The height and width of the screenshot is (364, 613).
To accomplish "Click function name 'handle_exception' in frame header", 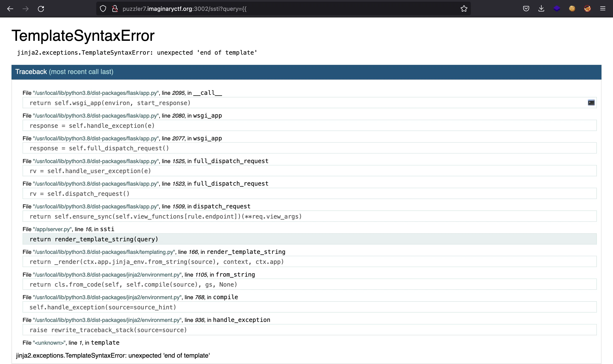I will [242, 320].
